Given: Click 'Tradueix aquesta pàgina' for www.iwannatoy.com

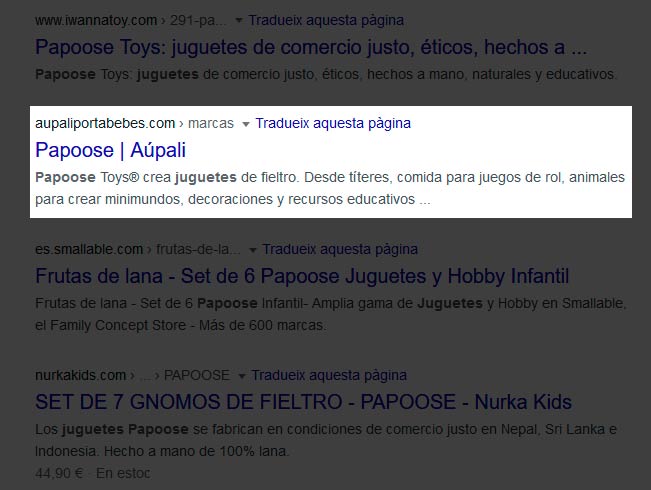Looking at the screenshot, I should [326, 20].
